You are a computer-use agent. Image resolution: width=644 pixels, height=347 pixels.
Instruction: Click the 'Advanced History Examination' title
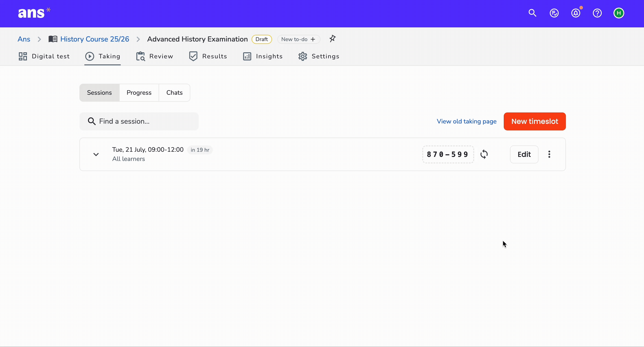coord(197,39)
